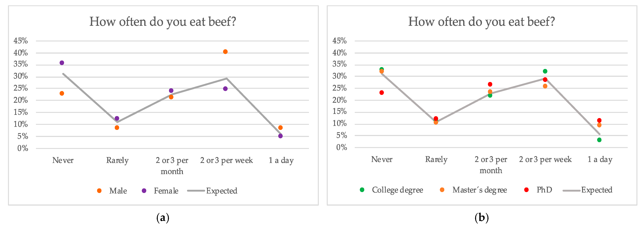The image size is (644, 228).
Task: Click the 45% y-axis label in left chart
Action: click(20, 41)
